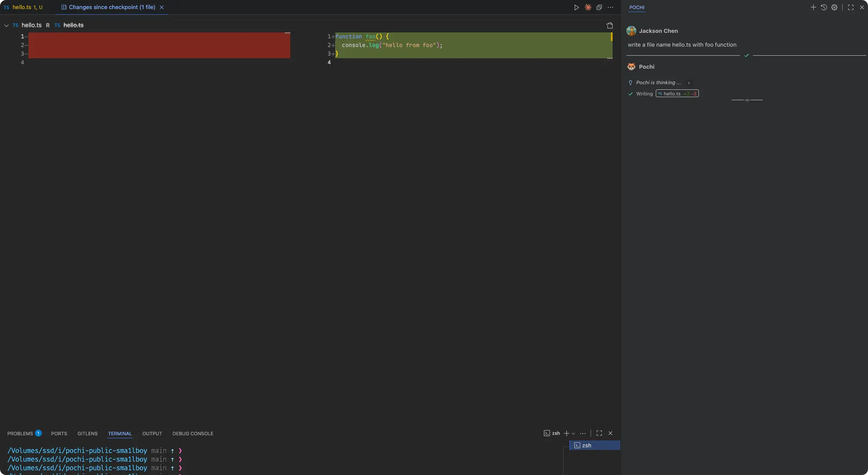Maximize the Pochi panel
This screenshot has width=868, height=475.
[851, 7]
